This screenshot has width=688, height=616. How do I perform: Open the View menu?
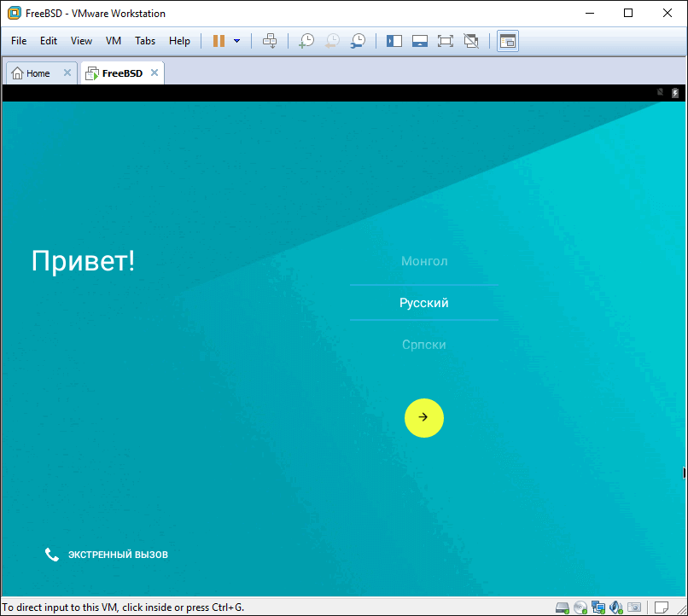pos(81,41)
